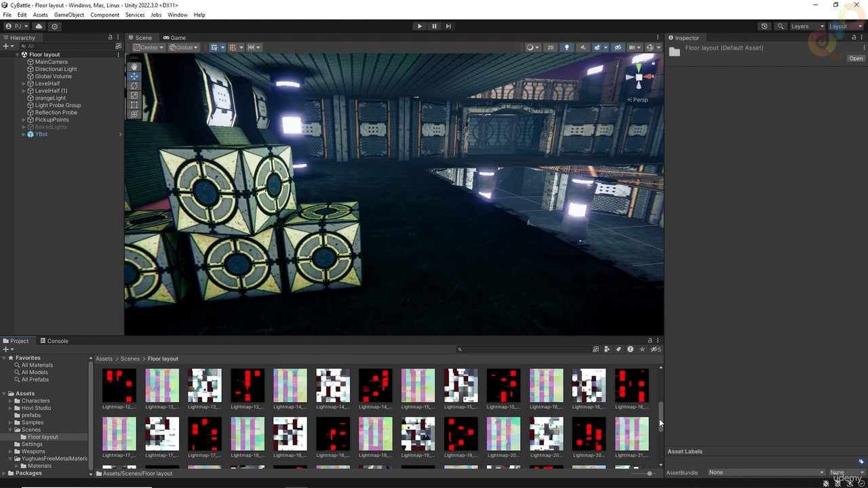
Task: Expand the LevelHalf (1) object
Action: (24, 91)
